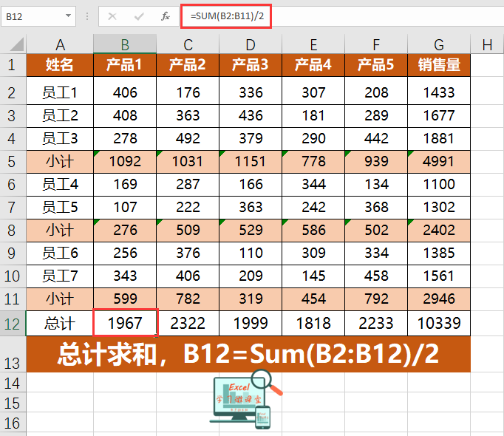This screenshot has height=436, width=504.
Task: Select column F header
Action: (x=376, y=44)
